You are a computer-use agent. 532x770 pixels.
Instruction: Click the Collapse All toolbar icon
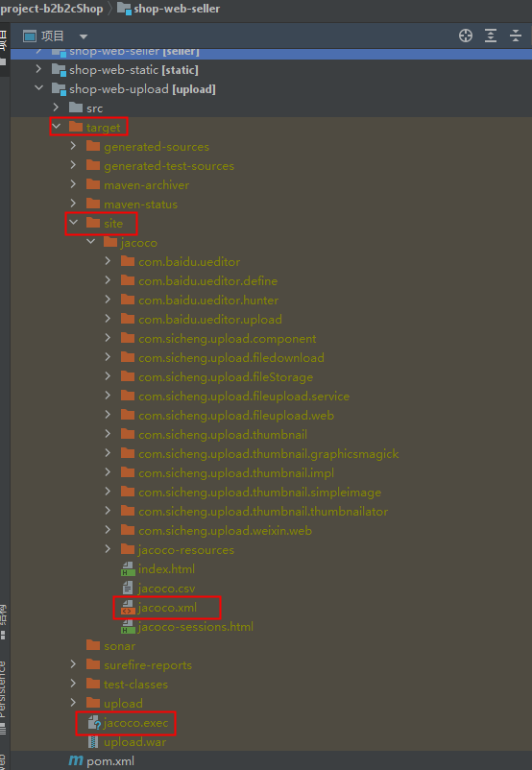click(x=516, y=36)
